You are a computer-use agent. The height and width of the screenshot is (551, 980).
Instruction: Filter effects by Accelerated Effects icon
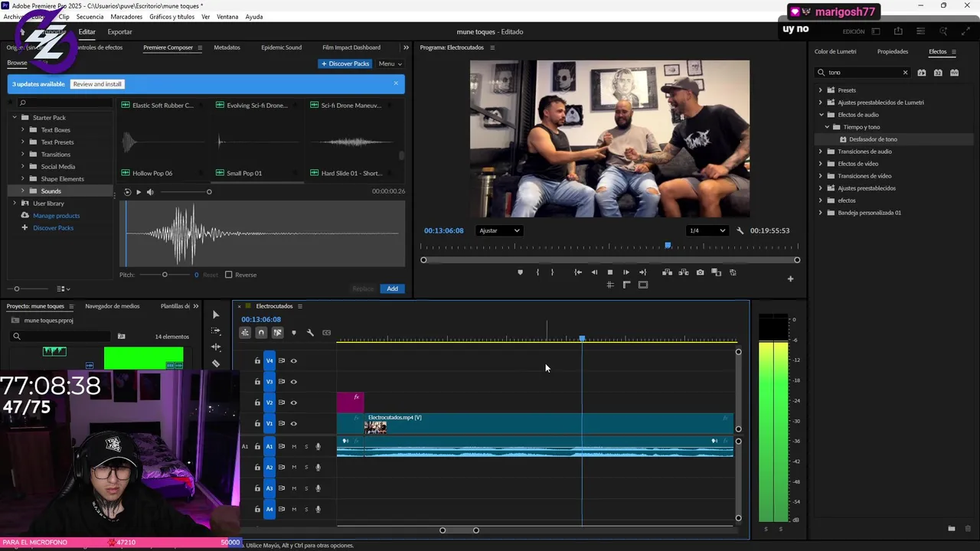(922, 73)
